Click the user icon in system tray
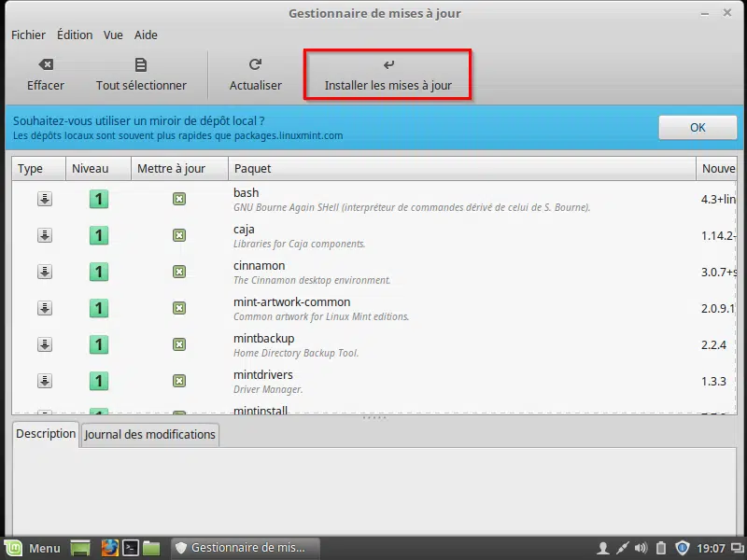747x560 pixels. click(602, 549)
